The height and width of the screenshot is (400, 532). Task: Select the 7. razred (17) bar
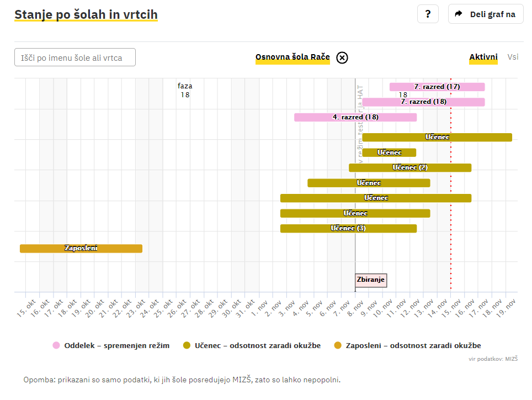click(x=437, y=87)
